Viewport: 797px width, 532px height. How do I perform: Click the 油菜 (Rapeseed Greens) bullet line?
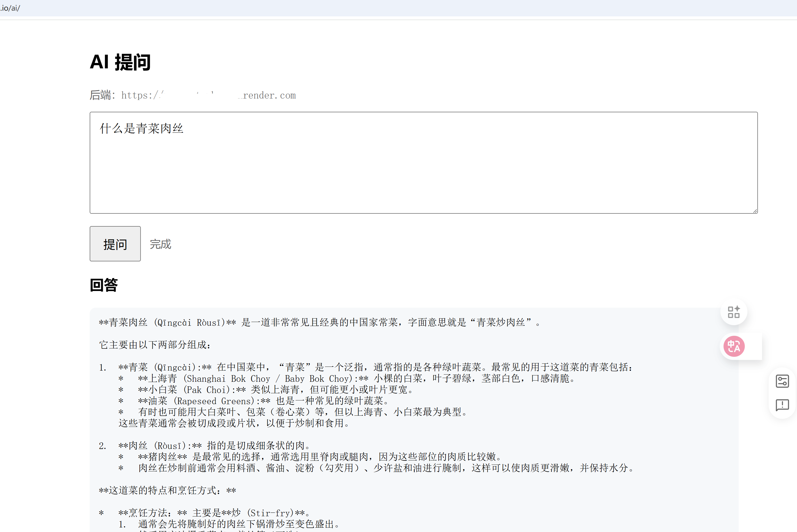(263, 401)
